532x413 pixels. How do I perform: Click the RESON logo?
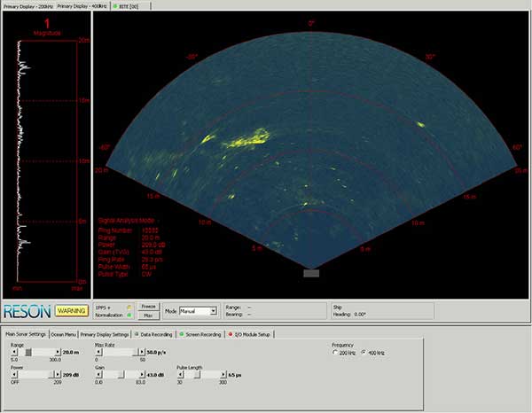click(27, 311)
